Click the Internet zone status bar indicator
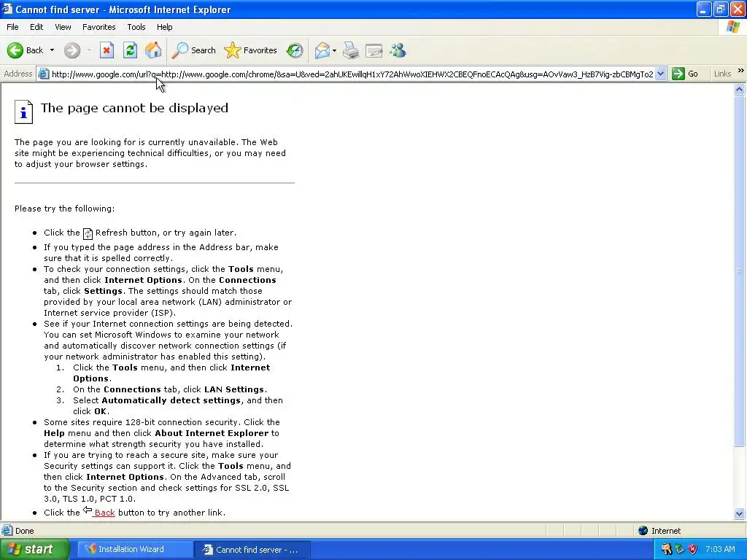Screen dimensions: 747x560 659,531
